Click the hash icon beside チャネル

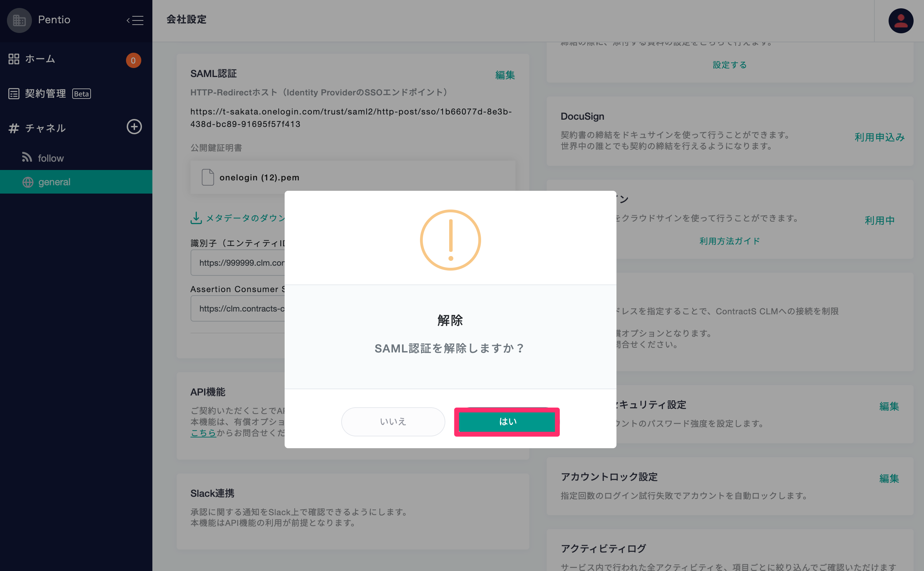tap(14, 128)
